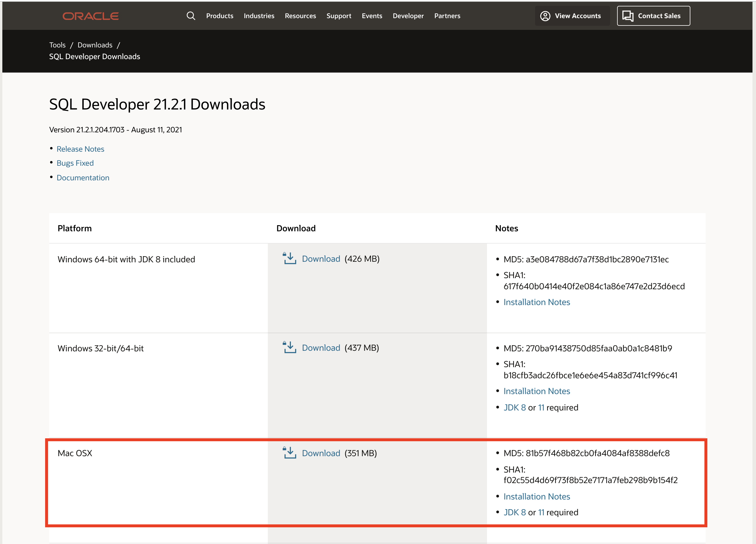Open the Products menu
The width and height of the screenshot is (756, 544).
pyautogui.click(x=220, y=16)
